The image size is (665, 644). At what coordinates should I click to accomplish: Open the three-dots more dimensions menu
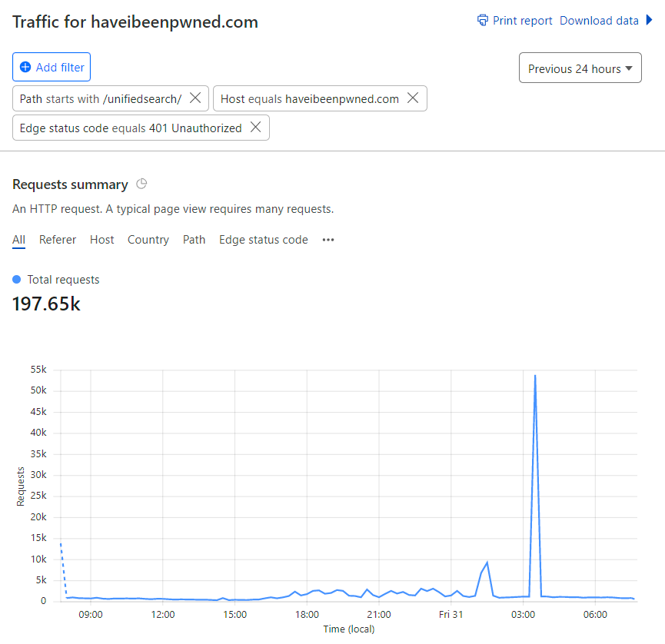point(328,240)
